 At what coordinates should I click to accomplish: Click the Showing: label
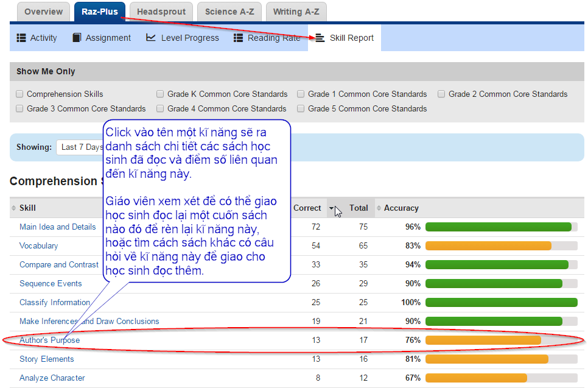click(34, 147)
